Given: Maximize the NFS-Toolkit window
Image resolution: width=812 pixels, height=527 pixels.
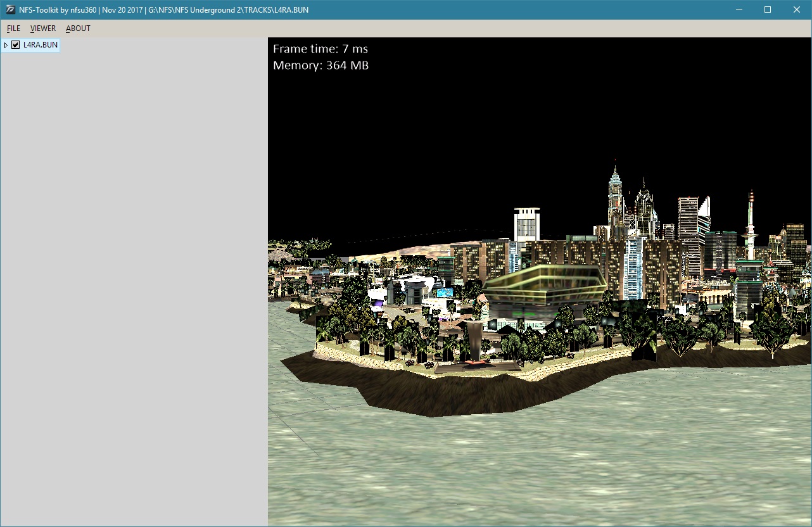Looking at the screenshot, I should pyautogui.click(x=768, y=10).
